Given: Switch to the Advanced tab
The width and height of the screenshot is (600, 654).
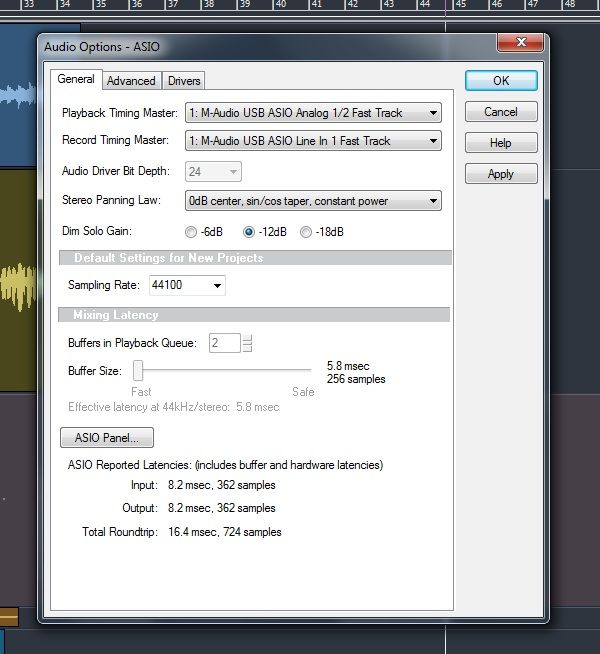Looking at the screenshot, I should pyautogui.click(x=131, y=81).
